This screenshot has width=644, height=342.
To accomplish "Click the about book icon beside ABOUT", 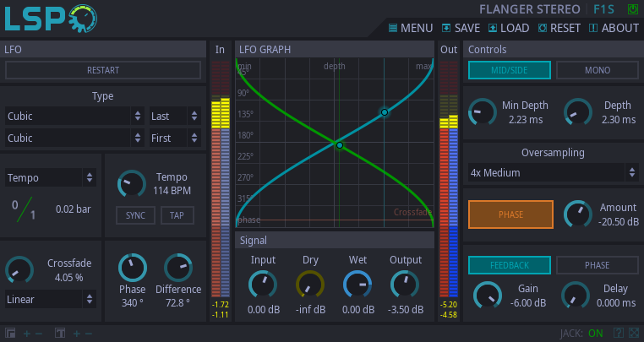I will (593, 28).
